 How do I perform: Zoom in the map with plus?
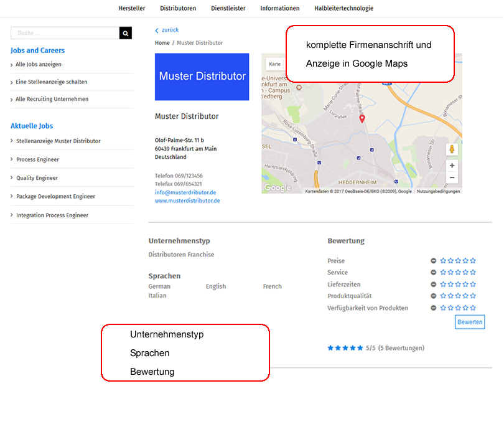(x=452, y=166)
